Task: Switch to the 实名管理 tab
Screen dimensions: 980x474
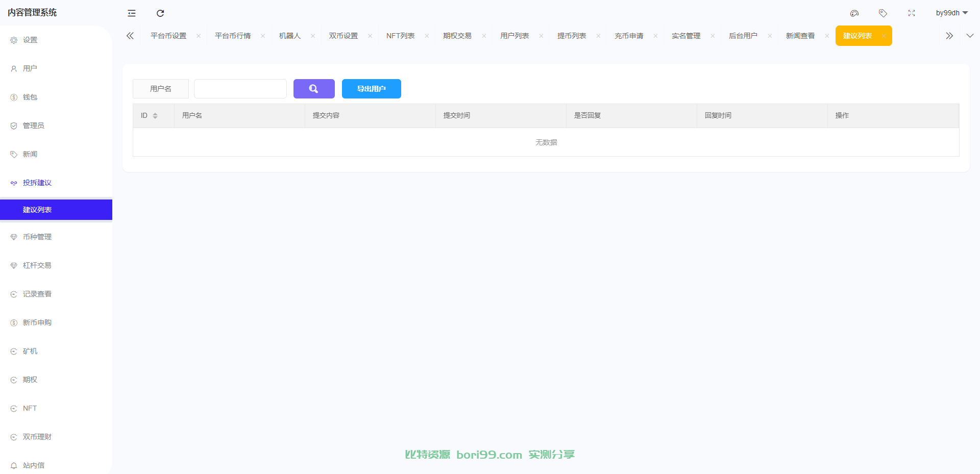Action: 686,36
